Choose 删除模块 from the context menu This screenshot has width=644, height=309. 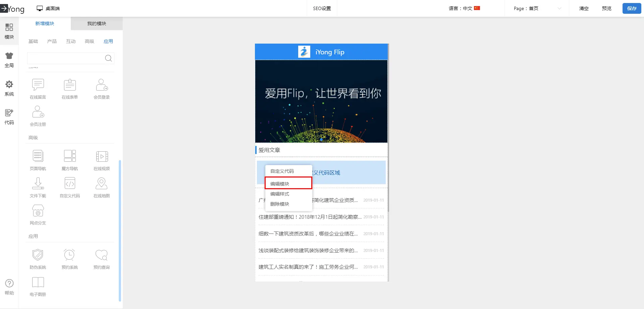tap(280, 204)
